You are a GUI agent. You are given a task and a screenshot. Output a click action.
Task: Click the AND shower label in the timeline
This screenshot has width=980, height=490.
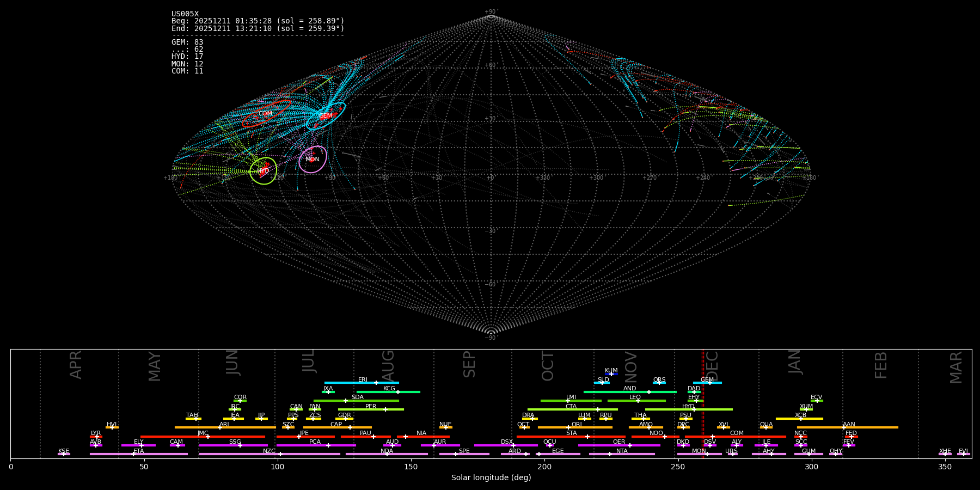tap(630, 389)
